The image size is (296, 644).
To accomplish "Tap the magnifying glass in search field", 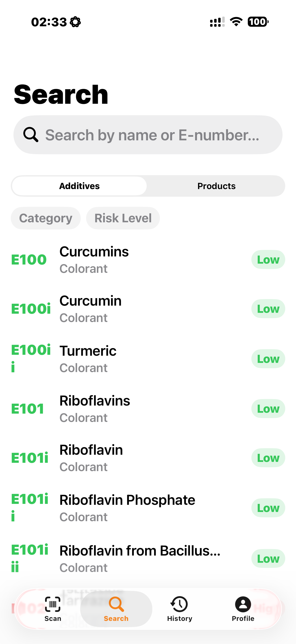I will tap(31, 135).
